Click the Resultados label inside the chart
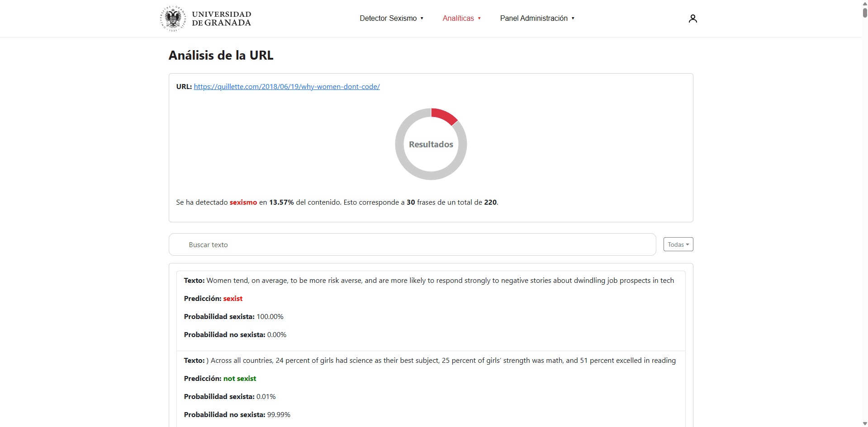This screenshot has width=868, height=427. point(431,144)
